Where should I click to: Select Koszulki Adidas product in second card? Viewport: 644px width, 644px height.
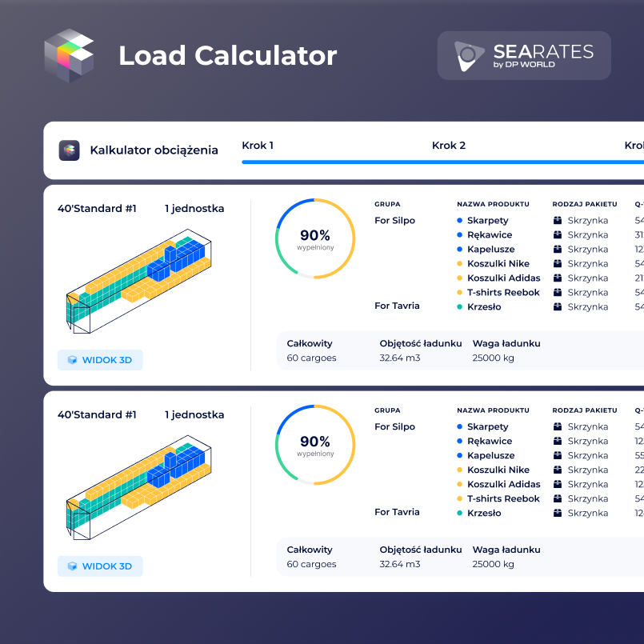503,484
